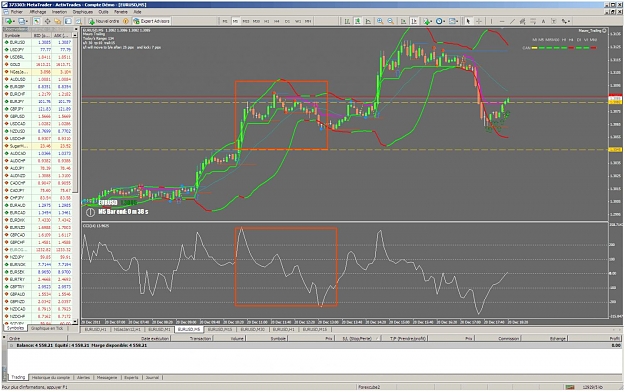The height and width of the screenshot is (392, 625).
Task: Switch chart to M5 timeframe
Action: pos(235,21)
